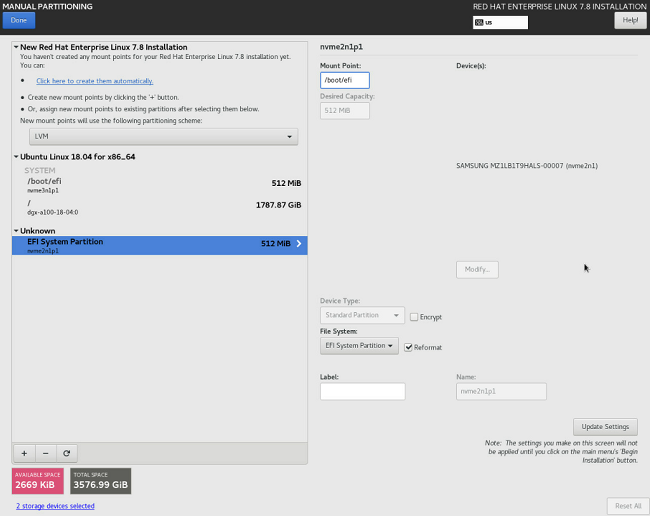Select the root dgx-a100-18-04-0 partition

[160, 207]
